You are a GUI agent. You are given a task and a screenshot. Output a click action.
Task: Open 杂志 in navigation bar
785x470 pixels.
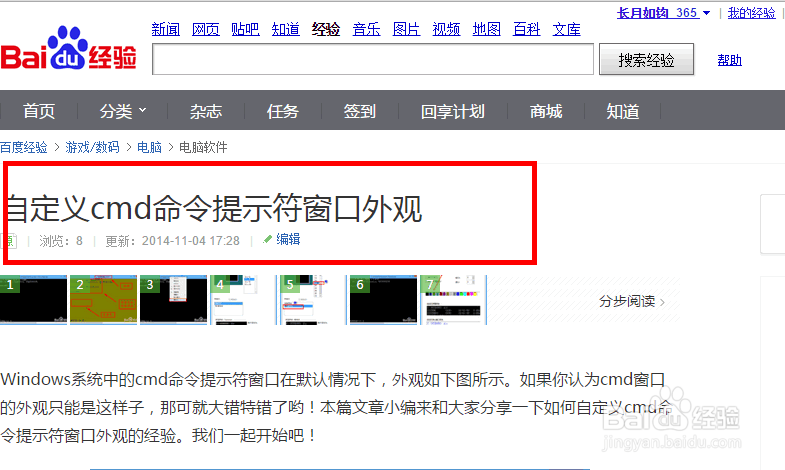click(x=206, y=111)
